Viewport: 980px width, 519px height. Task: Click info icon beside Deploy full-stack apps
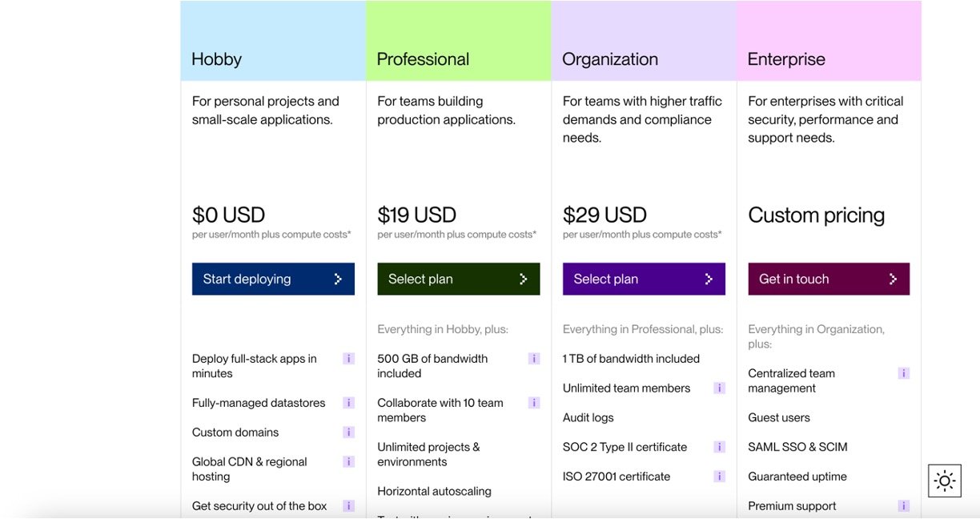point(348,359)
